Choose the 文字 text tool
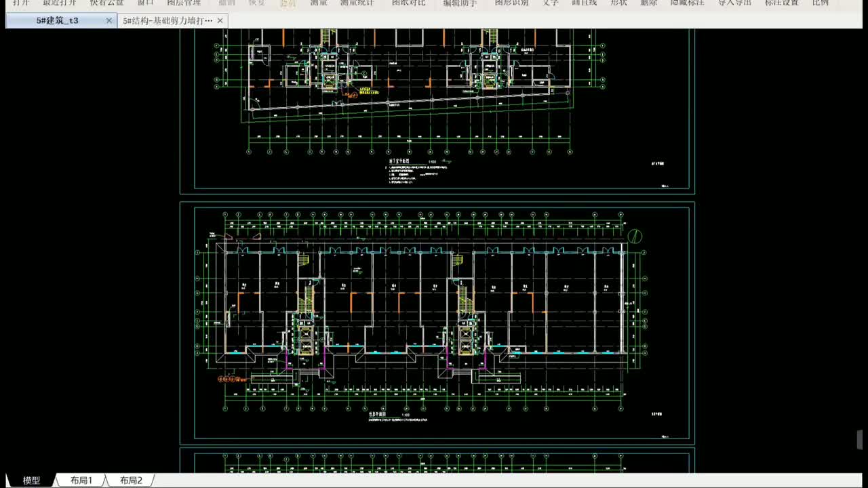 551,3
